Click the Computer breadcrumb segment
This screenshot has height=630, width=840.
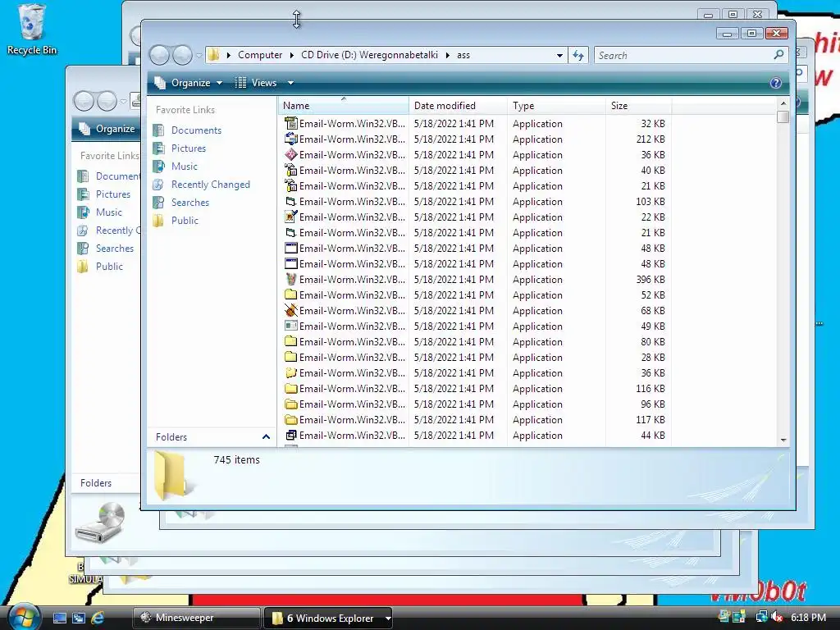point(260,55)
